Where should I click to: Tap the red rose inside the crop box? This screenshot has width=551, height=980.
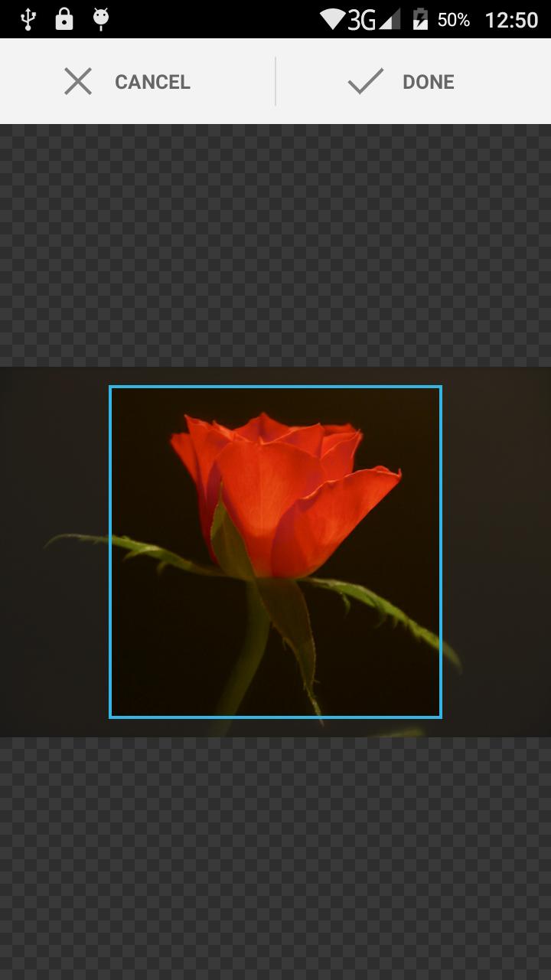click(x=285, y=495)
